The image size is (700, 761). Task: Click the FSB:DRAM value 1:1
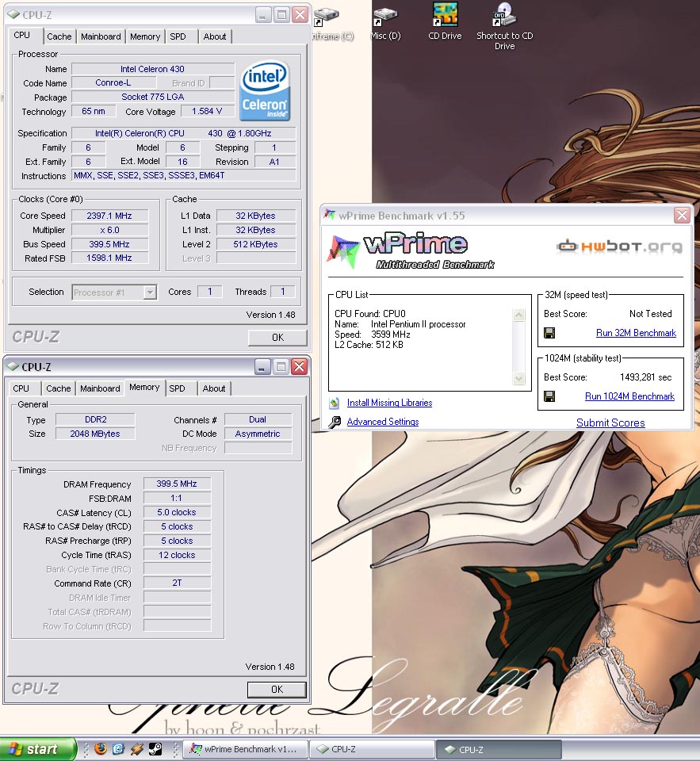pos(177,498)
